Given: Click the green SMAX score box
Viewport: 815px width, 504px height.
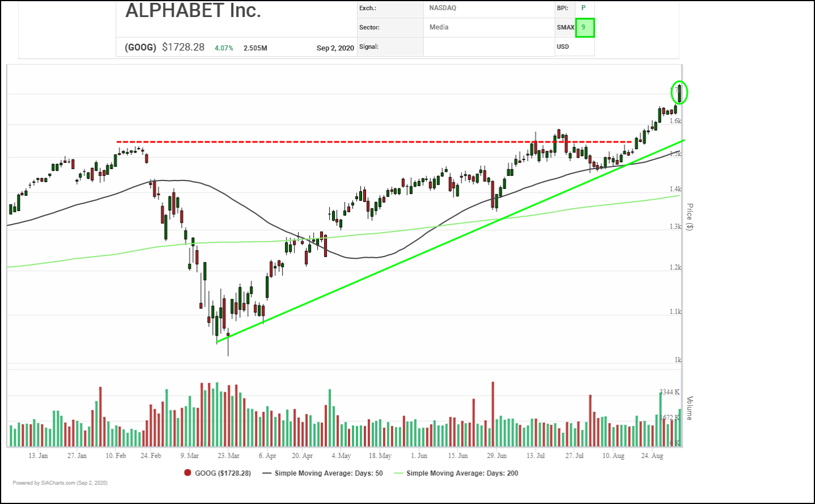Looking at the screenshot, I should (x=585, y=27).
